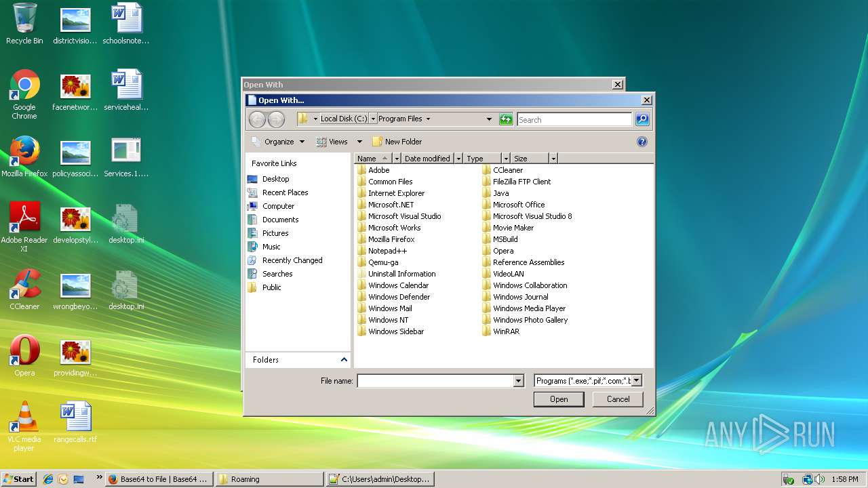Click the volume icon in system tray
This screenshot has height=488, width=868.
pyautogui.click(x=820, y=479)
